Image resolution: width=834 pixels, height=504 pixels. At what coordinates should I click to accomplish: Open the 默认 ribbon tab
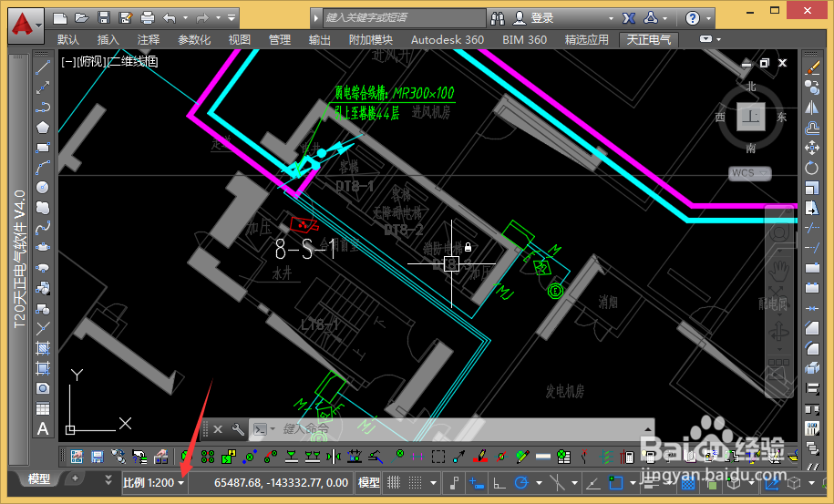click(x=68, y=40)
